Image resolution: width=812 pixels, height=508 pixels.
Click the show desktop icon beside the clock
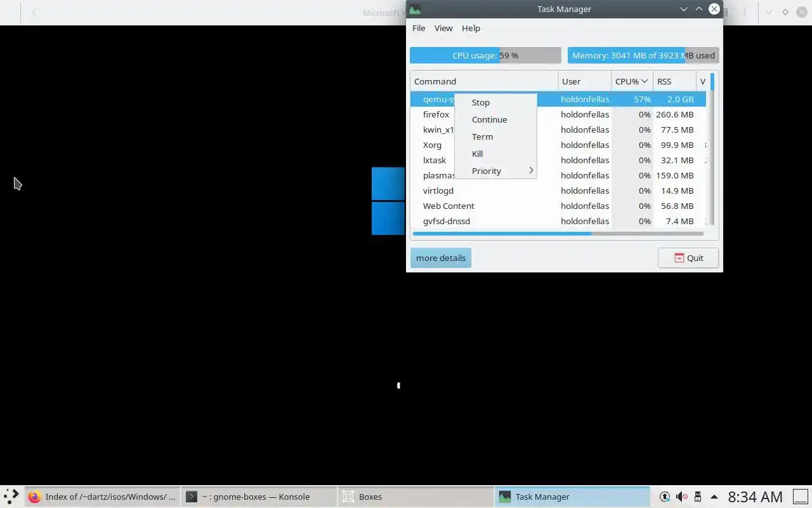pyautogui.click(x=800, y=497)
